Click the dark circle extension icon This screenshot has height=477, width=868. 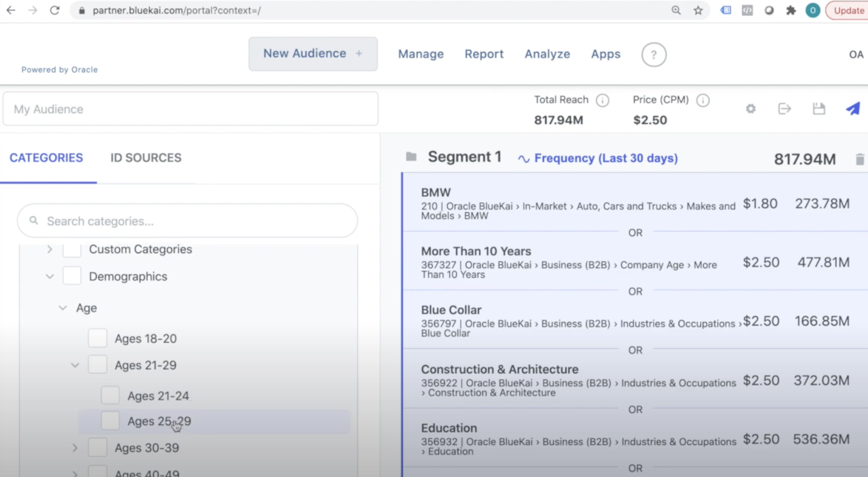pos(769,10)
